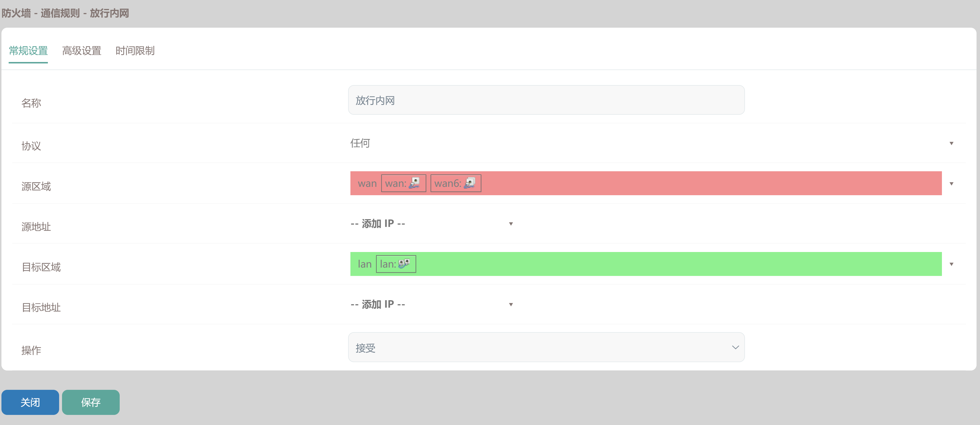Expand the 协议 dropdown arrow
Viewport: 980px width, 425px height.
(951, 143)
